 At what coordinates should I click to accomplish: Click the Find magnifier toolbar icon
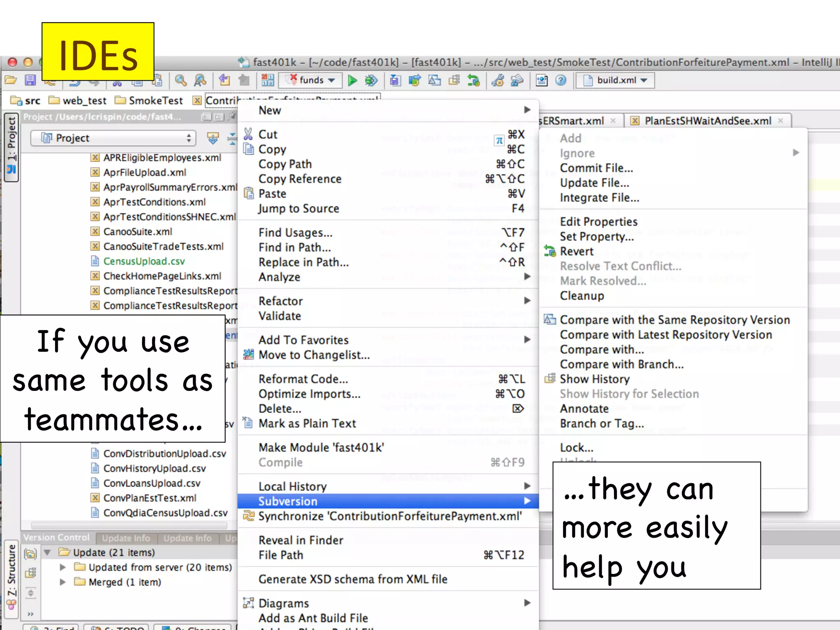(x=181, y=80)
